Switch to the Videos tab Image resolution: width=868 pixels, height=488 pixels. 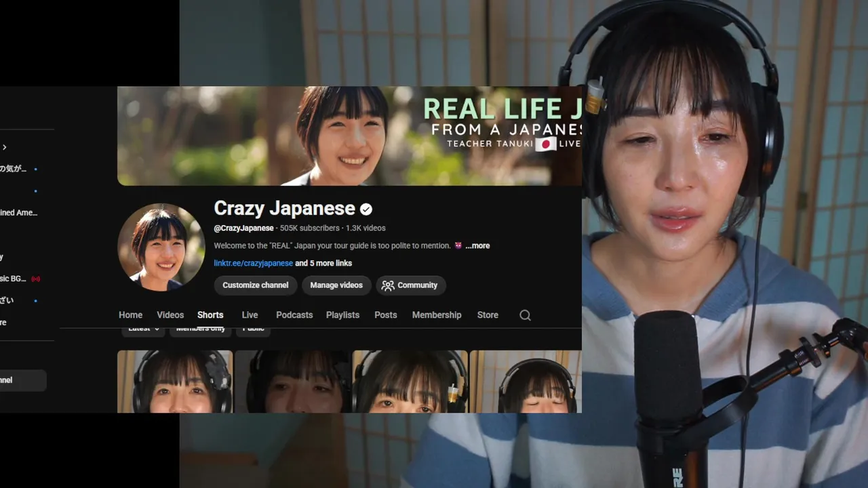pos(170,315)
